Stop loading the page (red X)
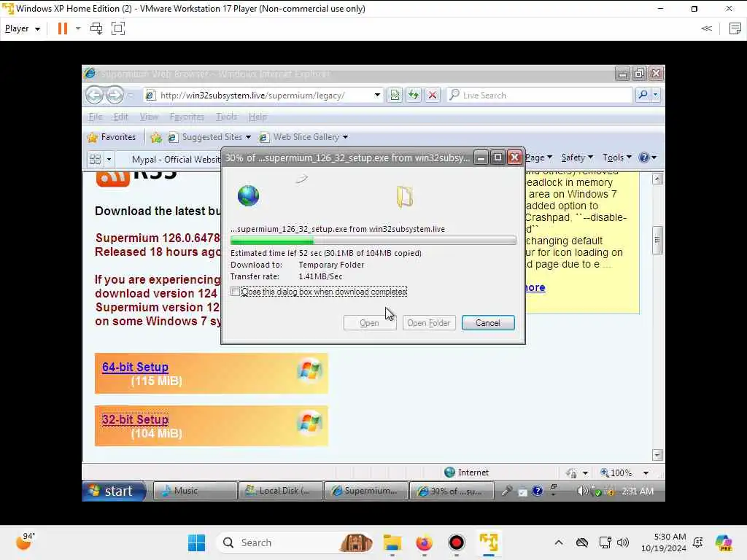This screenshot has width=747, height=560. pyautogui.click(x=432, y=96)
